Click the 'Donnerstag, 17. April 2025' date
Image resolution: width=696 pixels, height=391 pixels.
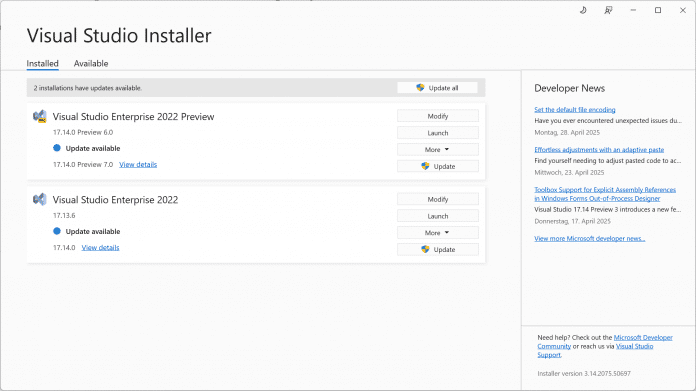[x=573, y=221]
